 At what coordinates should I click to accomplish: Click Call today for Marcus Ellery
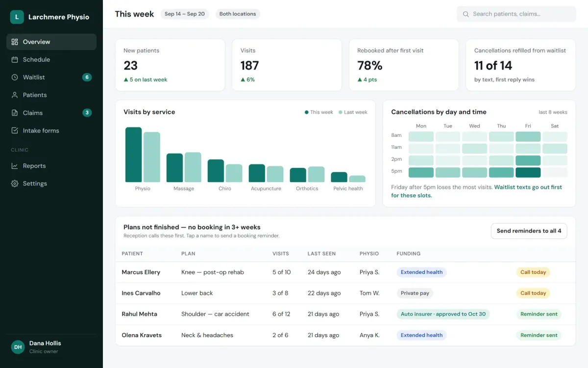533,272
